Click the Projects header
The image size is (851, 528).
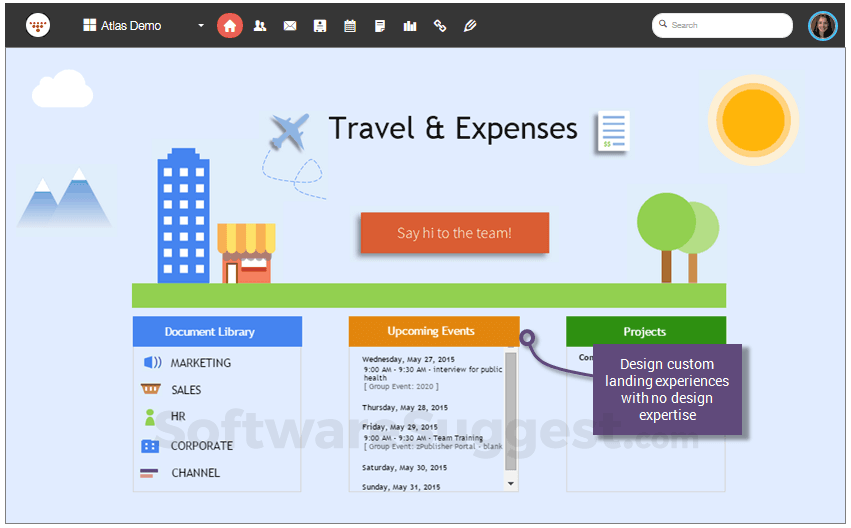(x=646, y=332)
